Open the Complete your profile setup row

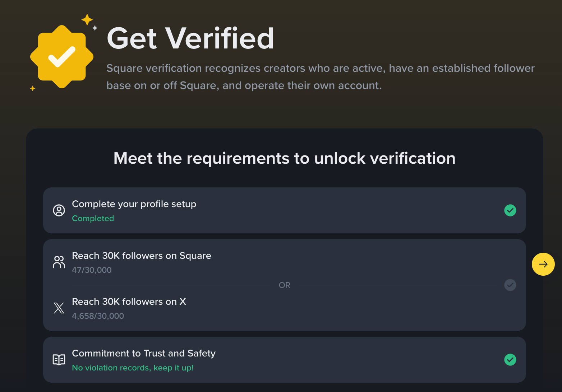[285, 210]
